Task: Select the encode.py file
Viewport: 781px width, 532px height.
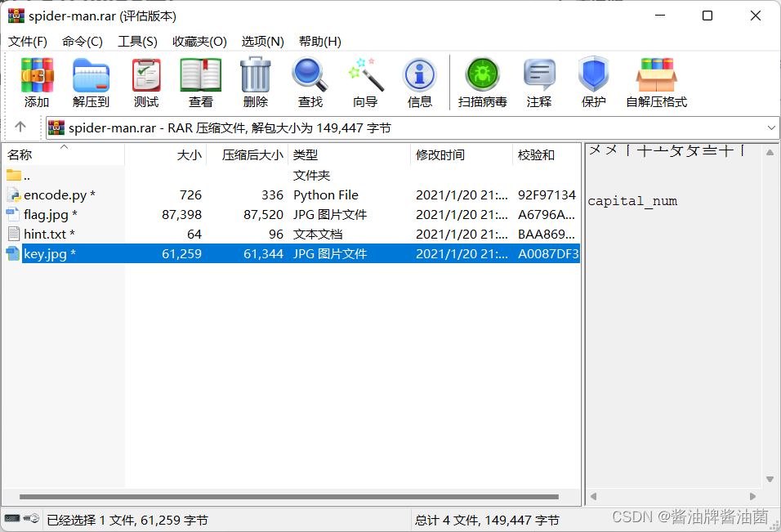Action: [x=59, y=194]
